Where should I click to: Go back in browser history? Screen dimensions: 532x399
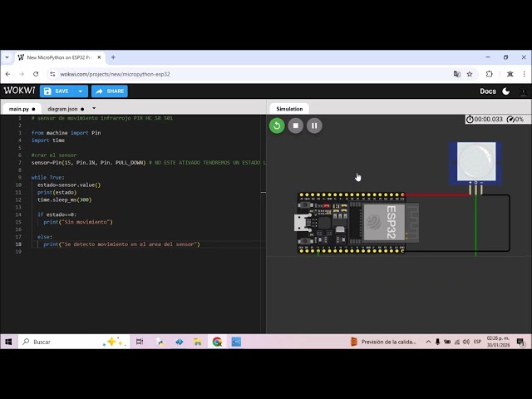point(7,74)
